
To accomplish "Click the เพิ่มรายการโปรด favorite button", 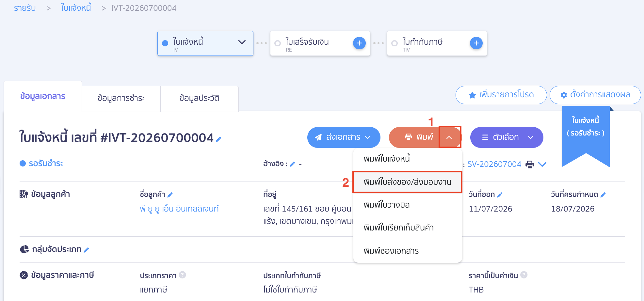I will (x=501, y=95).
